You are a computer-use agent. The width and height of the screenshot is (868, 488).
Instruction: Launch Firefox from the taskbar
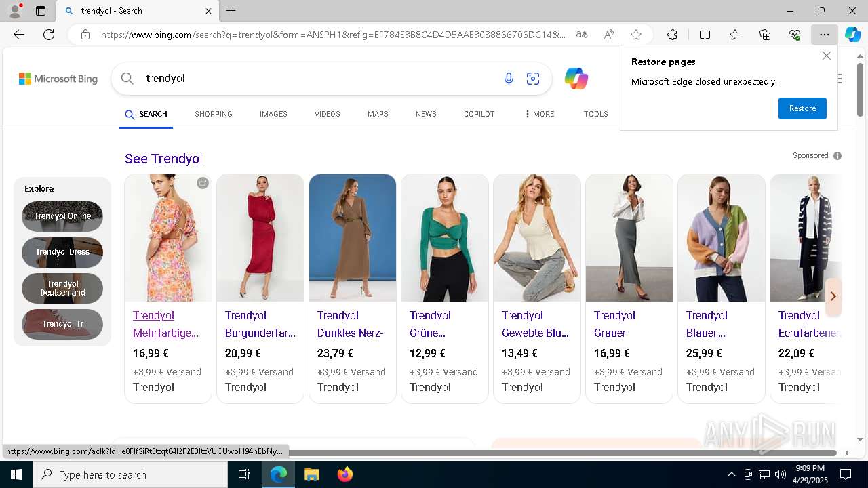(345, 474)
